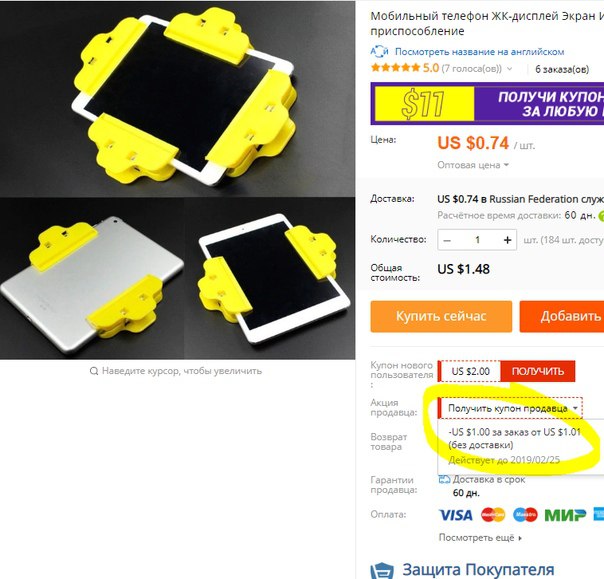Click the magnifier icon under the product image
This screenshot has width=604, height=579.
[94, 371]
